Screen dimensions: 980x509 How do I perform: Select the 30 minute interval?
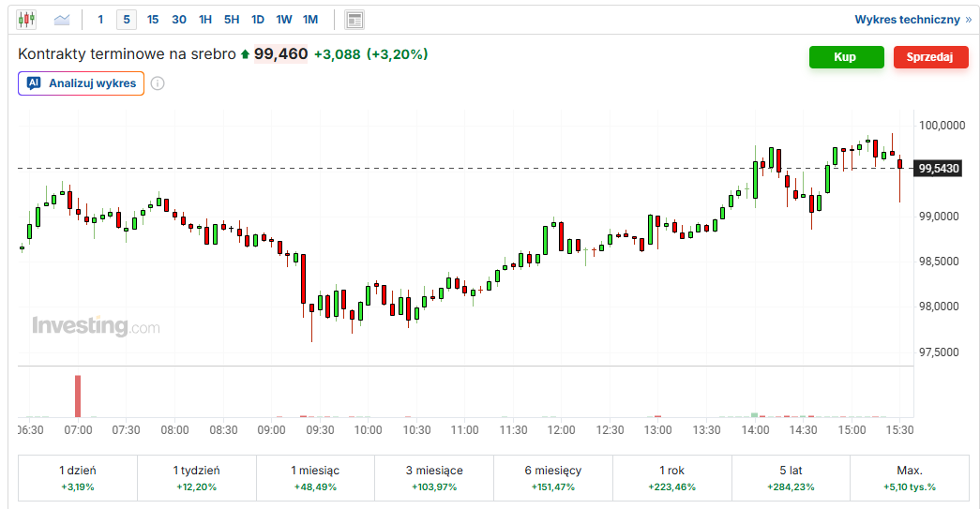point(179,20)
